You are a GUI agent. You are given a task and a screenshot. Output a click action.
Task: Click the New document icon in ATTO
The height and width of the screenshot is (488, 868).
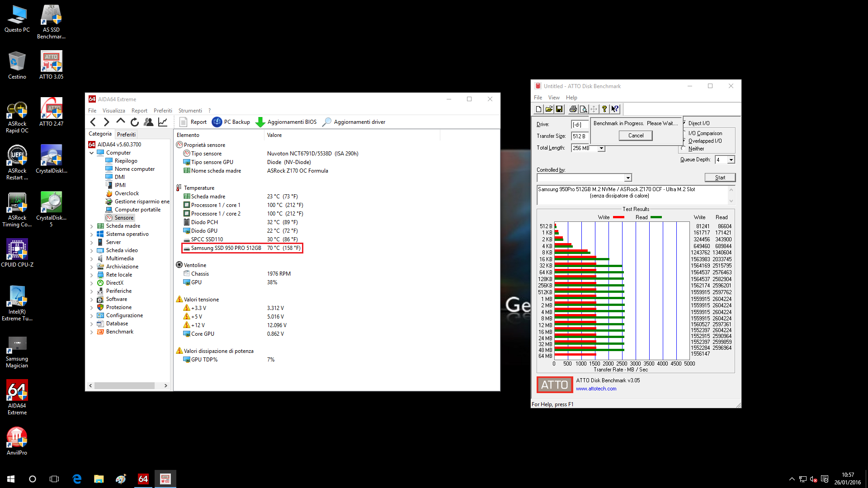click(x=538, y=109)
